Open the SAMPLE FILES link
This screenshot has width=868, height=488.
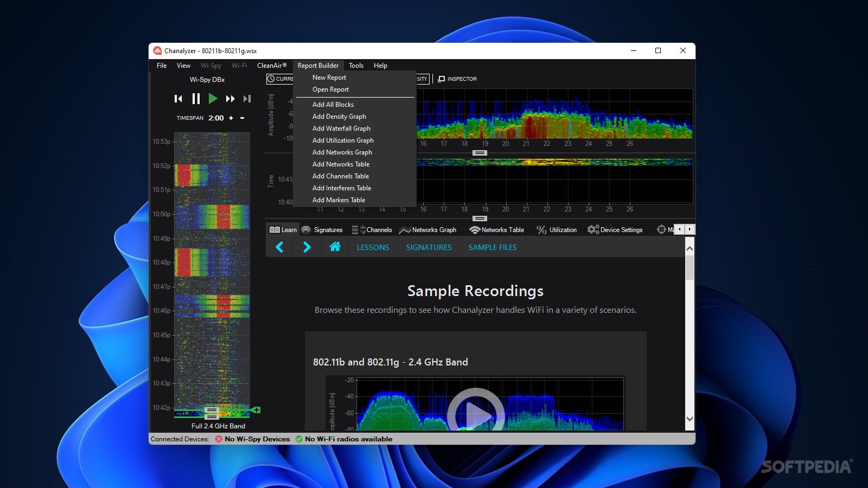(x=493, y=247)
